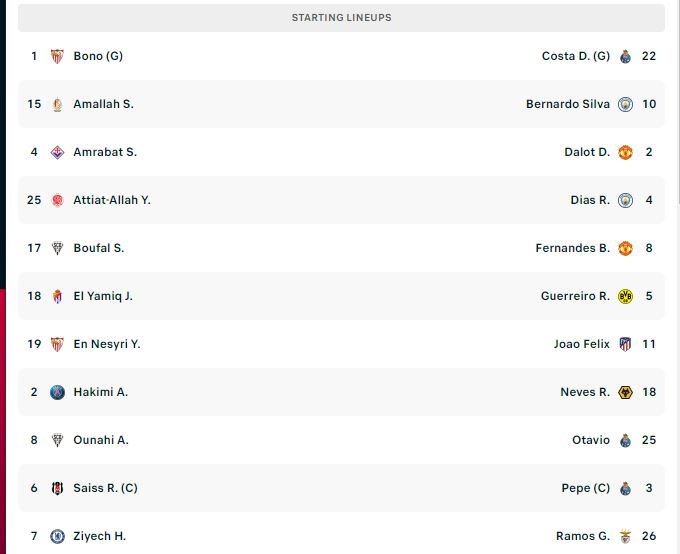Viewport: 680px width, 554px height.
Task: Click Fiorentina badge beside Amrabat S.
Action: point(57,152)
